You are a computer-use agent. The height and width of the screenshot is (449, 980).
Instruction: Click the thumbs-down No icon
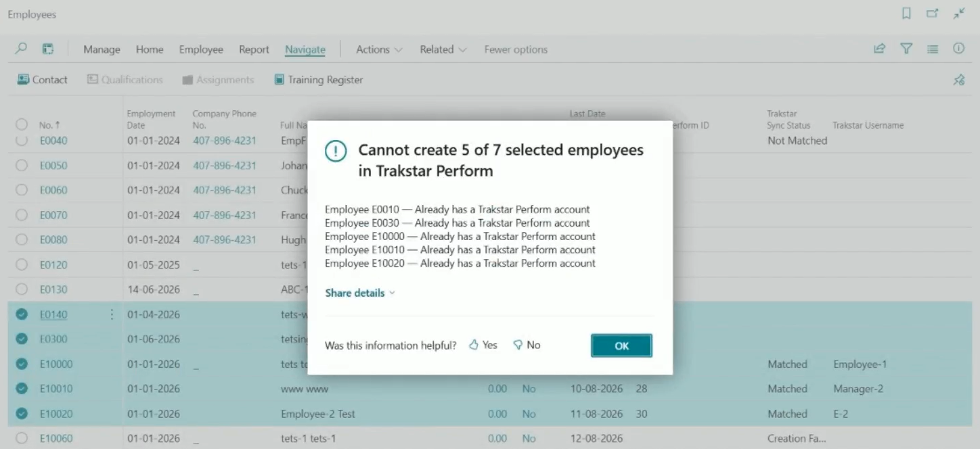click(518, 345)
